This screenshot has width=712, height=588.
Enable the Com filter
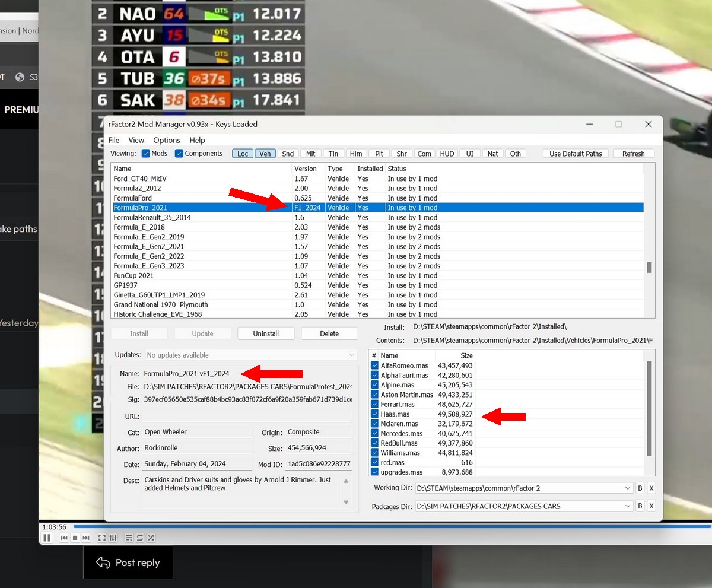coord(424,154)
